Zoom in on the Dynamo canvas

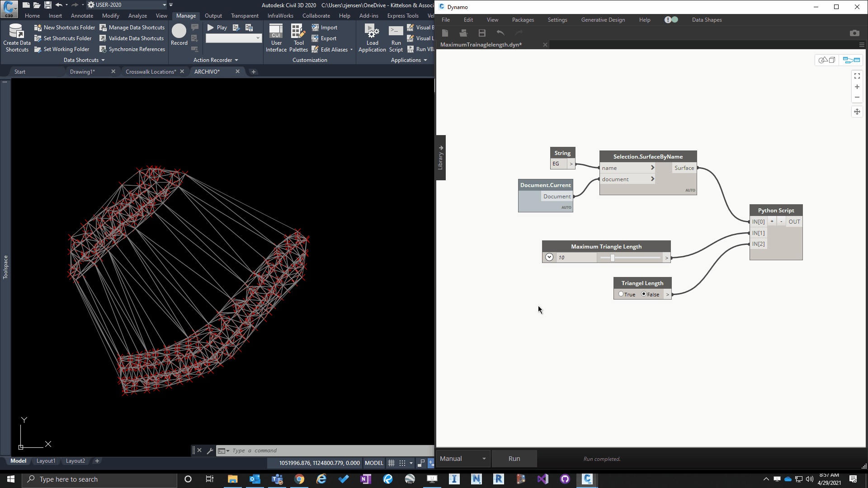(x=857, y=87)
